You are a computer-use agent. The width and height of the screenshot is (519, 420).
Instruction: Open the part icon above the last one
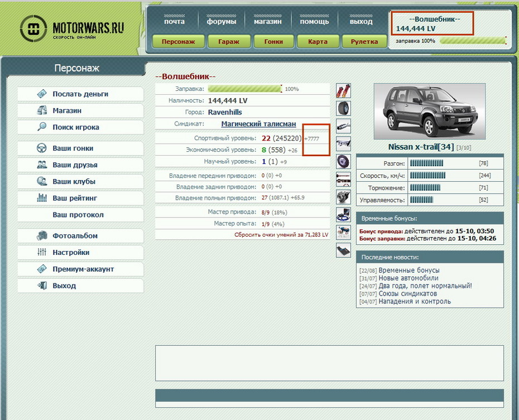click(343, 232)
